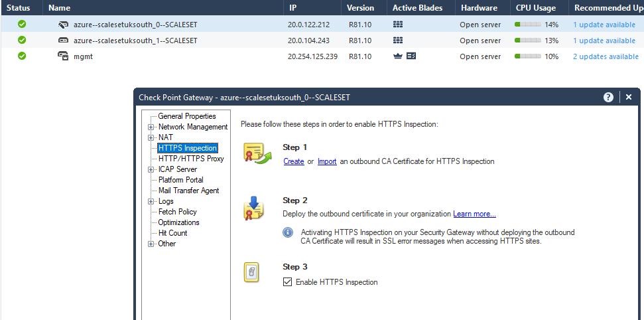
Task: Select Fetch Policy tree item
Action: [x=178, y=212]
